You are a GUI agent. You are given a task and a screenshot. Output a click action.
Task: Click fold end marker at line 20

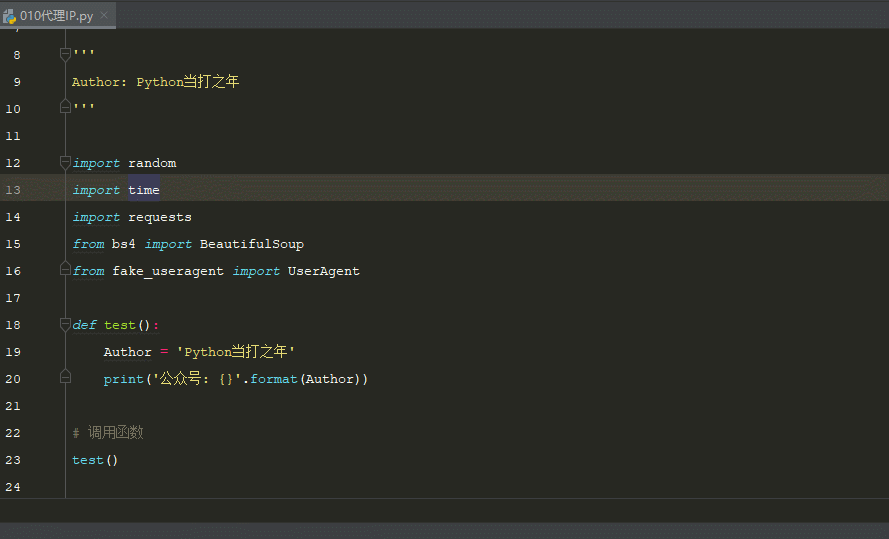point(65,376)
